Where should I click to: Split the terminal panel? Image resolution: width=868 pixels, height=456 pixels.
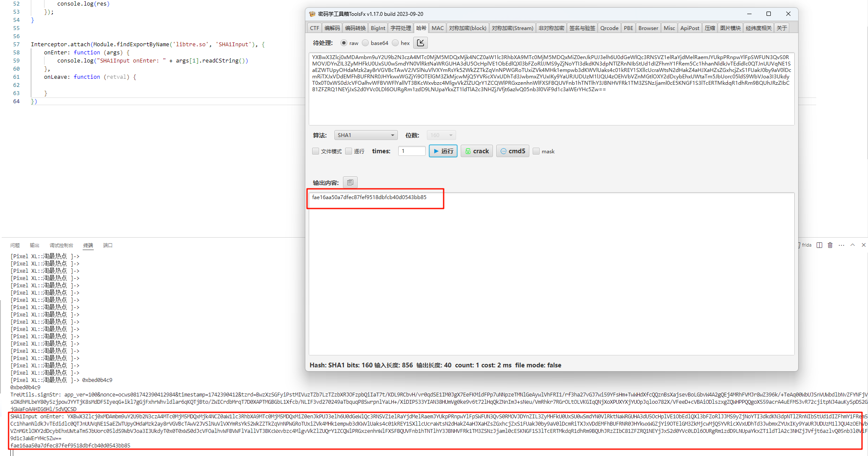click(819, 245)
